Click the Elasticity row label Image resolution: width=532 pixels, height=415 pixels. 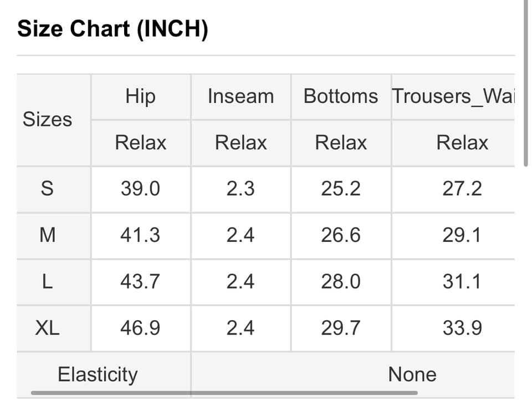coord(98,374)
